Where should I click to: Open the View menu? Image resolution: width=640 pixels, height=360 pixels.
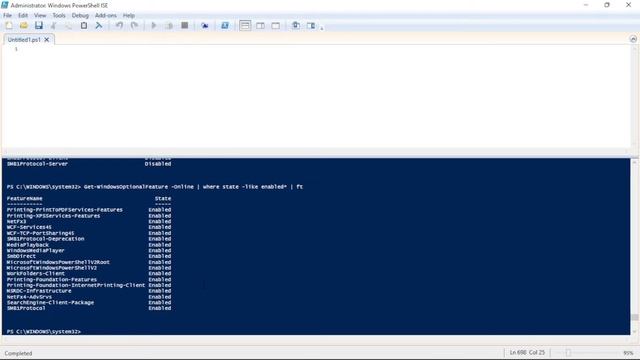click(x=40, y=15)
